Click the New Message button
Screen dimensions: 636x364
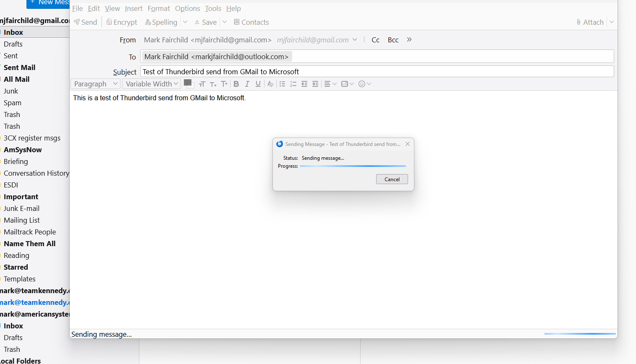[x=48, y=3]
